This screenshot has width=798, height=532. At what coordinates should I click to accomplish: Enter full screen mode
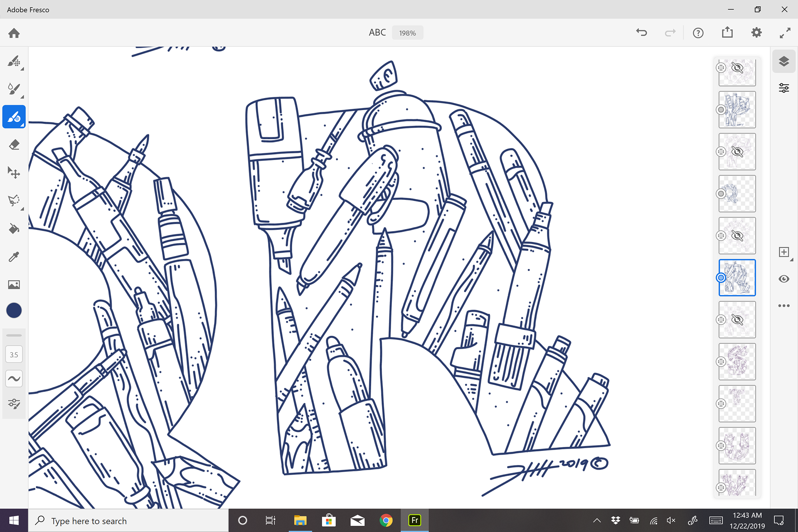(785, 33)
